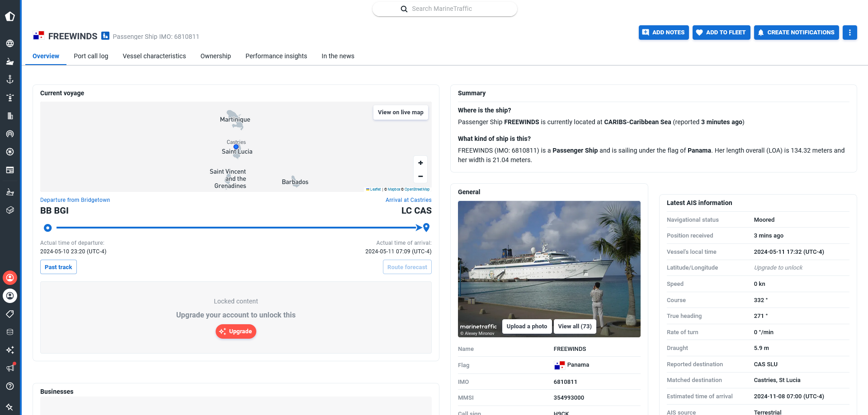
Task: Click the Panama flag icon in header
Action: point(38,36)
